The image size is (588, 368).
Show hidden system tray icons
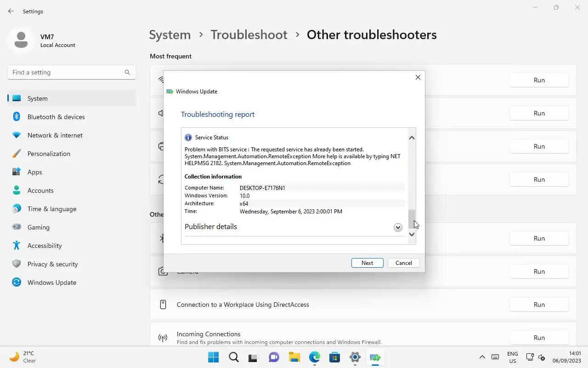coord(482,357)
